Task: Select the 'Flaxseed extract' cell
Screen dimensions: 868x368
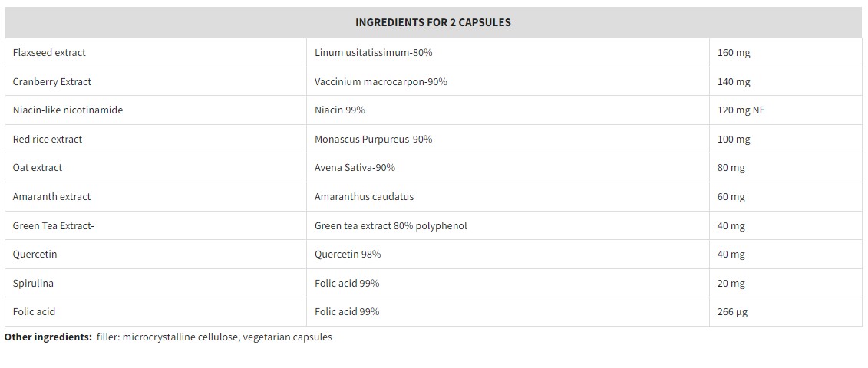Action: (49, 53)
